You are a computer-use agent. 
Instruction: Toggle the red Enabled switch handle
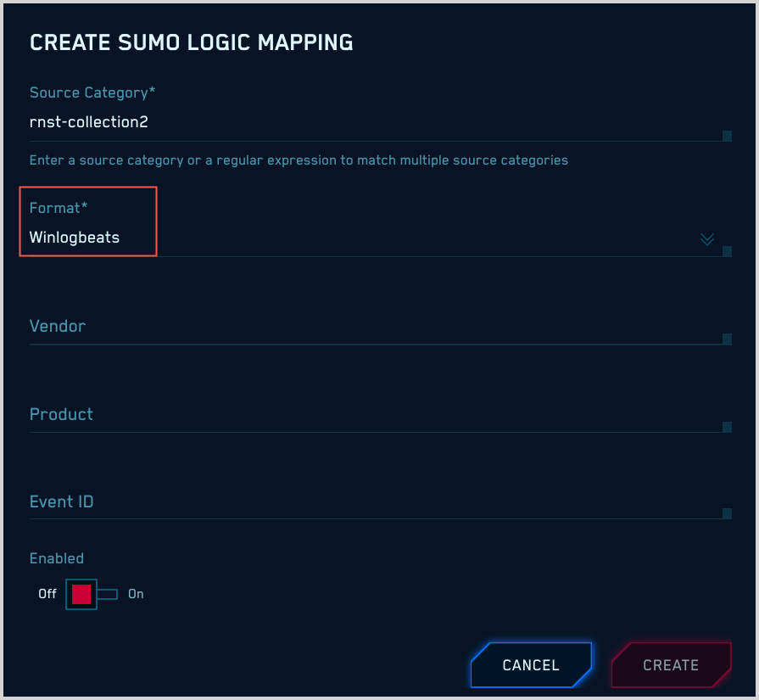tap(81, 594)
